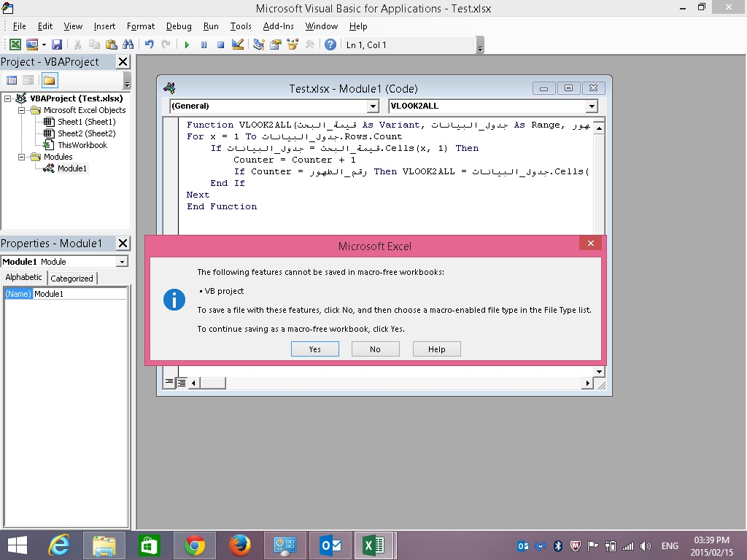747x560 pixels.
Task: Click the Break pause icon
Action: coord(204,44)
